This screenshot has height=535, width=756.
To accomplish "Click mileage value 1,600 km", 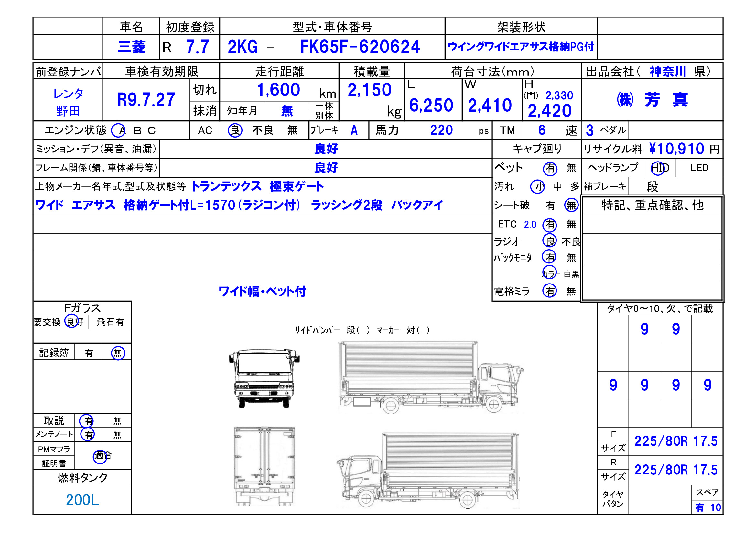I will [x=296, y=90].
